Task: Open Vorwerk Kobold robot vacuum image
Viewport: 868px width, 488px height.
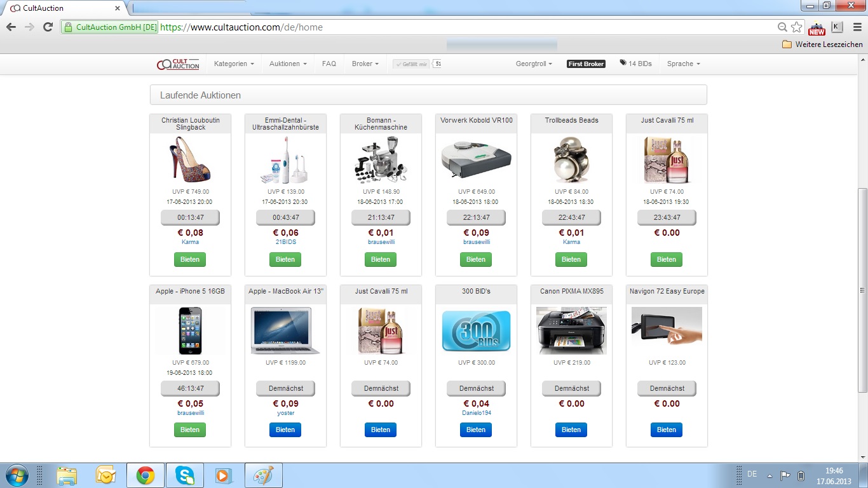Action: click(x=476, y=159)
